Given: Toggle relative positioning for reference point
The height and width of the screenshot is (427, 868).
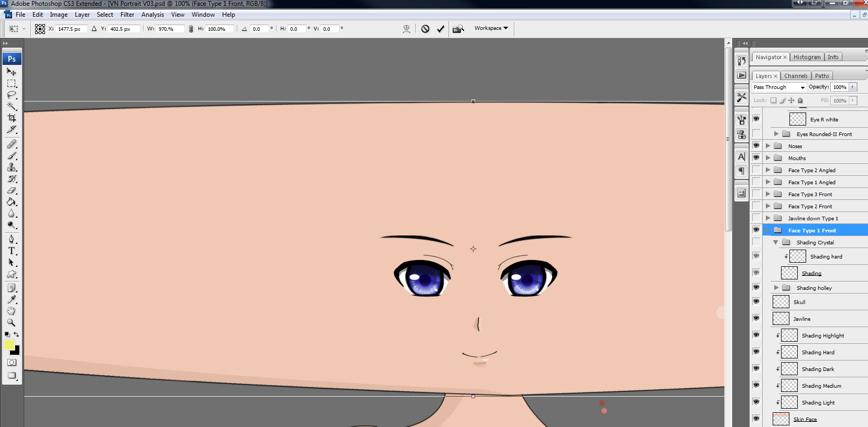Looking at the screenshot, I should pyautogui.click(x=94, y=29).
